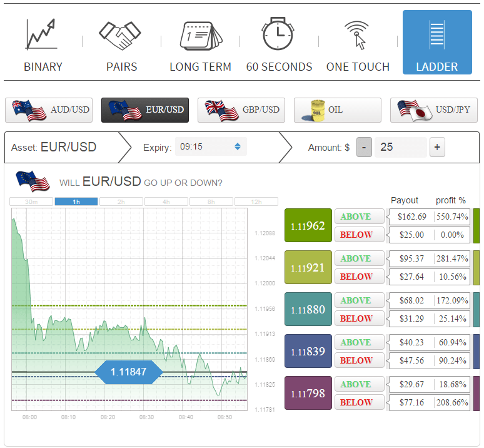Choose BELOW for level 1.11839
Image resolution: width=484 pixels, height=448 pixels.
point(360,360)
